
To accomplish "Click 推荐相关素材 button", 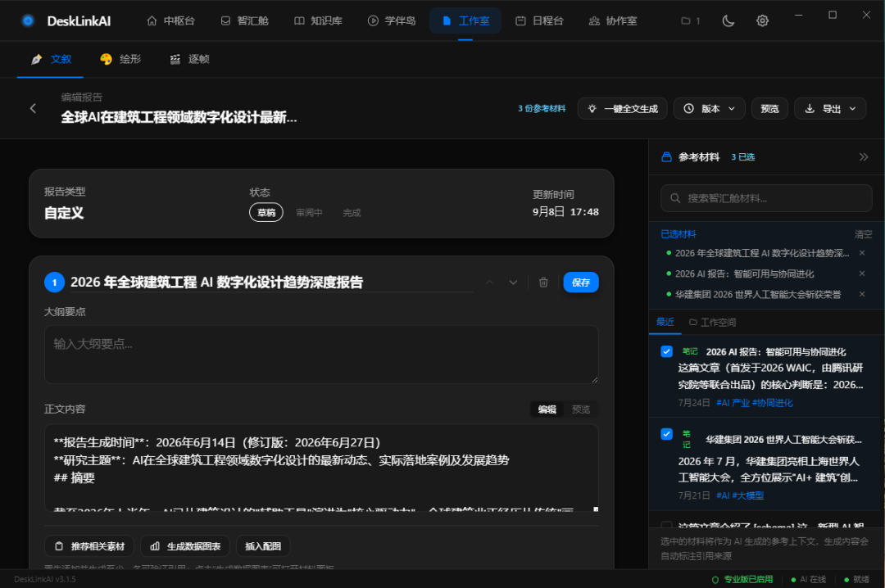I will pos(89,546).
